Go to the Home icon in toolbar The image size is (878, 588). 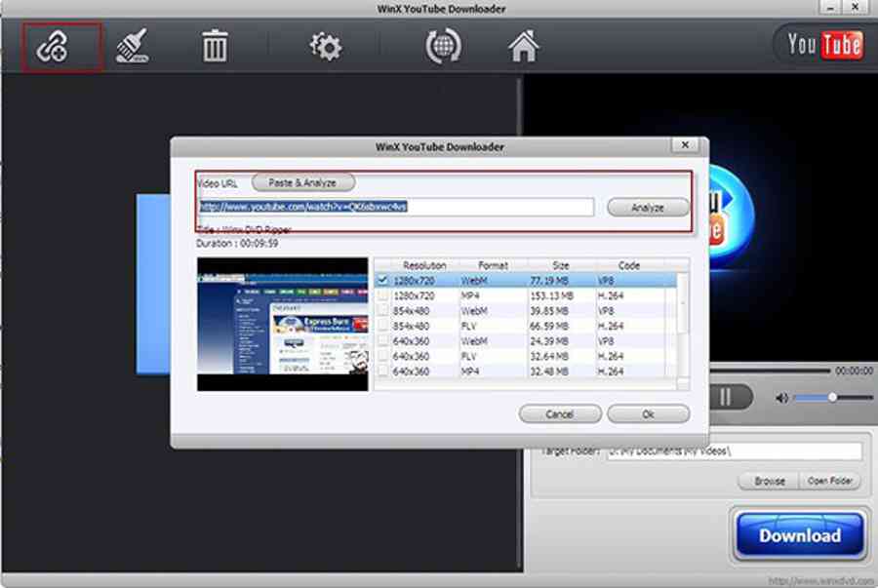click(524, 47)
